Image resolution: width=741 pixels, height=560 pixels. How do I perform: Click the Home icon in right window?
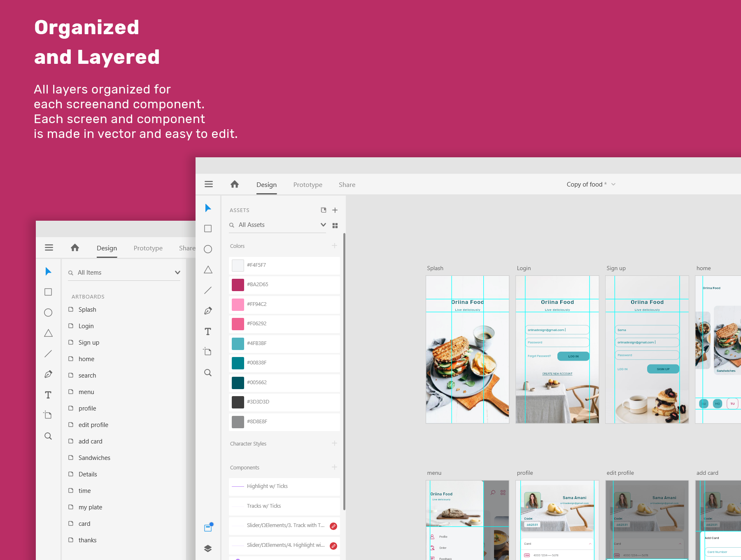point(235,184)
